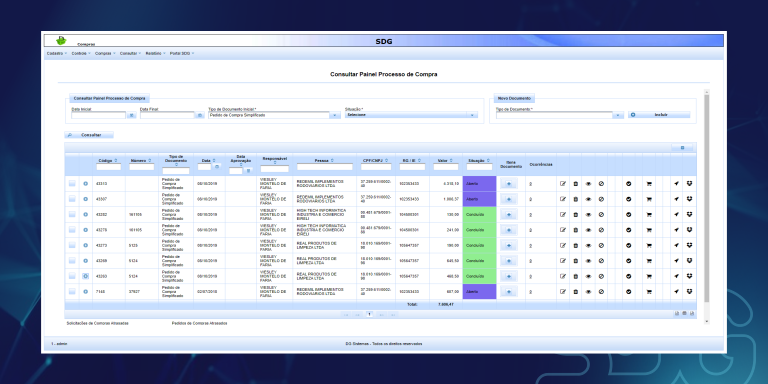Go to page 1 in paginator
Screen dimensions: 768x384
[x=369, y=314]
